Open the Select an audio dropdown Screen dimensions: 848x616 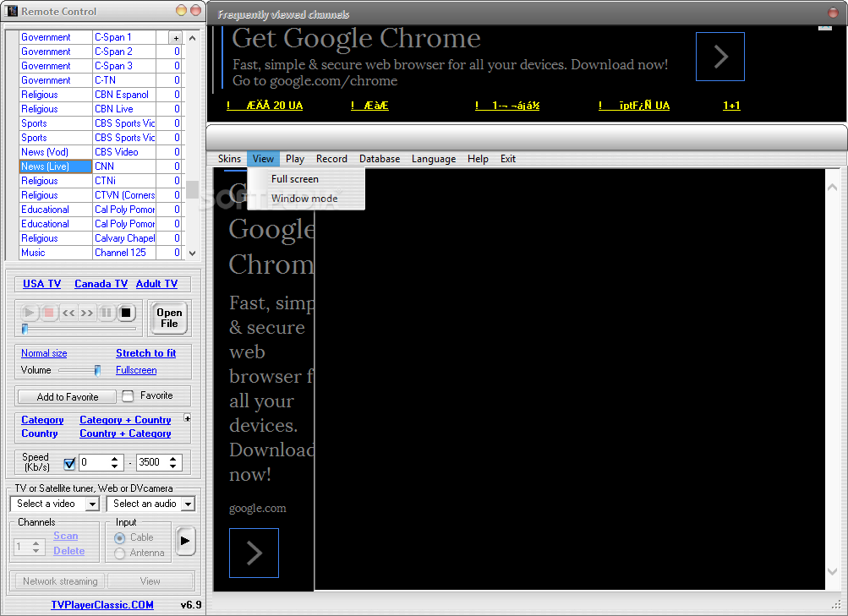pyautogui.click(x=188, y=504)
